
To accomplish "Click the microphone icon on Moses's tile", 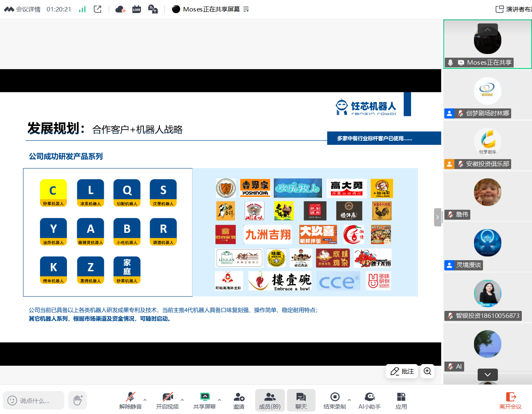I will [x=450, y=63].
